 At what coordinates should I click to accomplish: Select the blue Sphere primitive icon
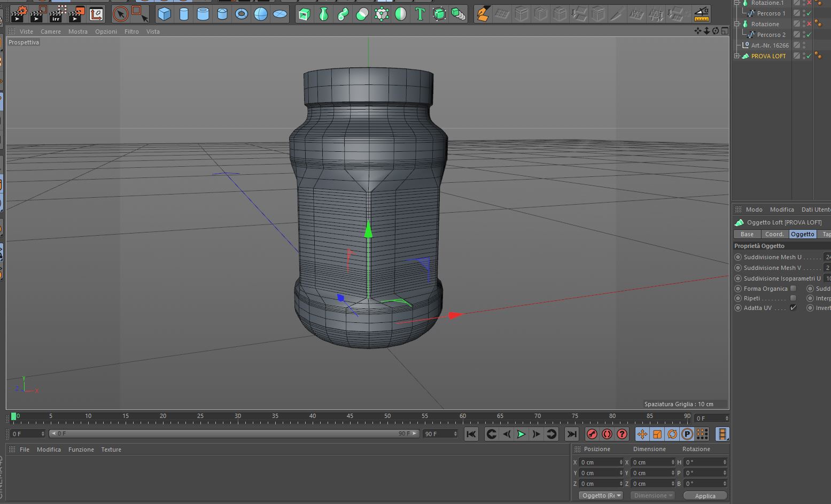[261, 14]
